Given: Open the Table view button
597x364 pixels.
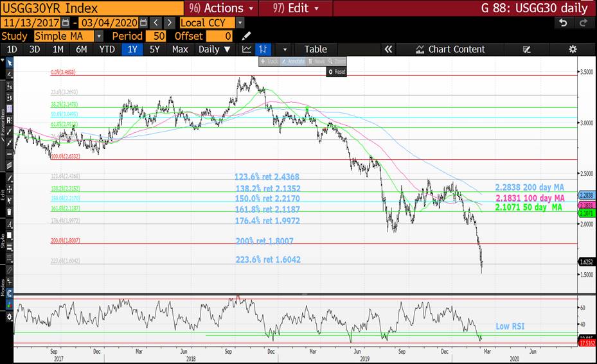Looking at the screenshot, I should (316, 49).
